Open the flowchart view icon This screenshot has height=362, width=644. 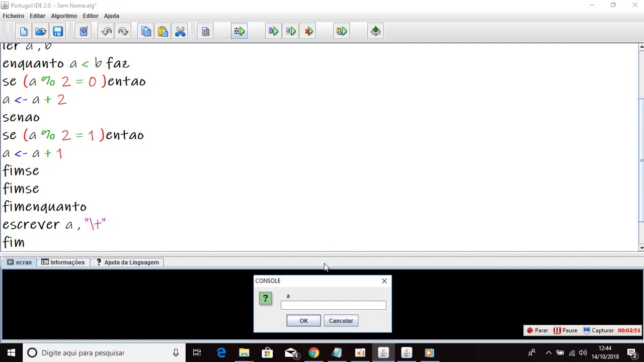375,32
